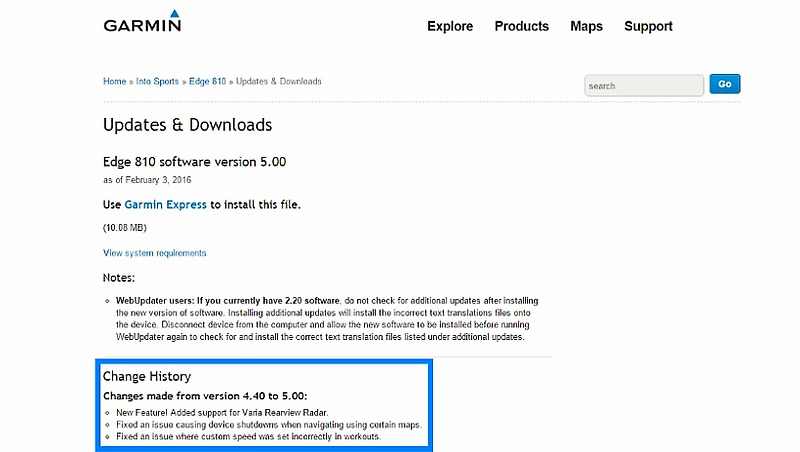Open Edge 810 breadcrumb link

[207, 81]
